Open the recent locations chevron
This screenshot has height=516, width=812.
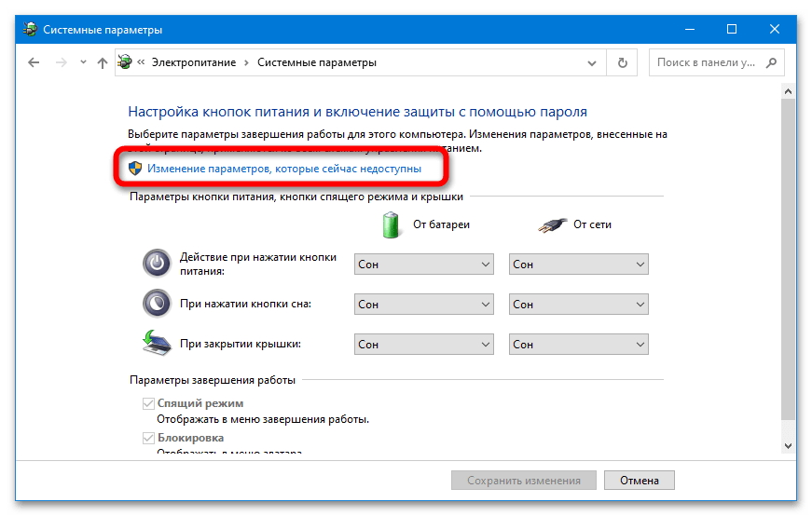point(83,62)
